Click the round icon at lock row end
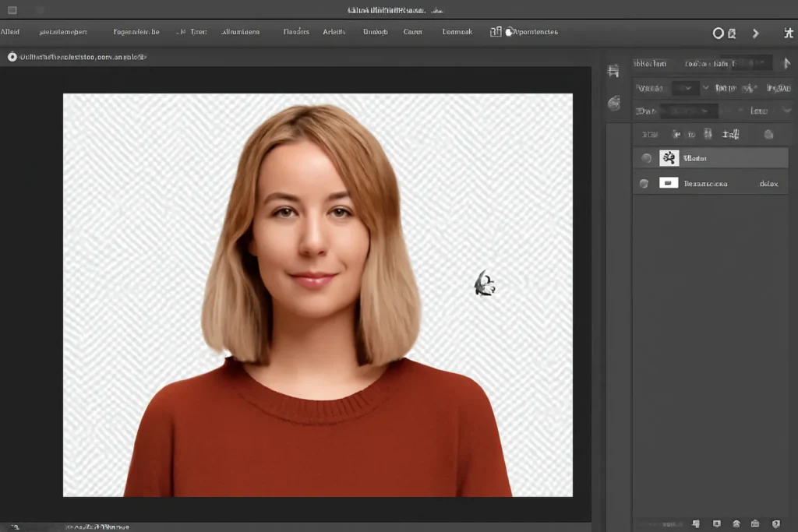The width and height of the screenshot is (798, 532). pyautogui.click(x=769, y=134)
